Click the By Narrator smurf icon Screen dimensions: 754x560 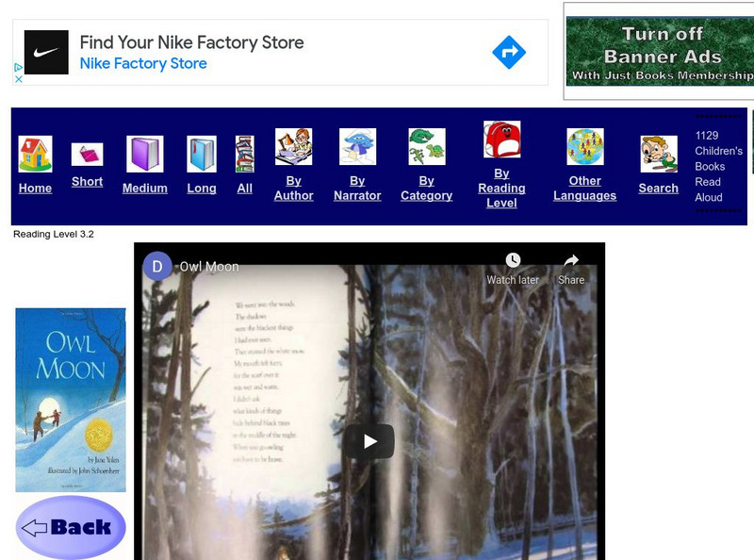click(x=357, y=147)
